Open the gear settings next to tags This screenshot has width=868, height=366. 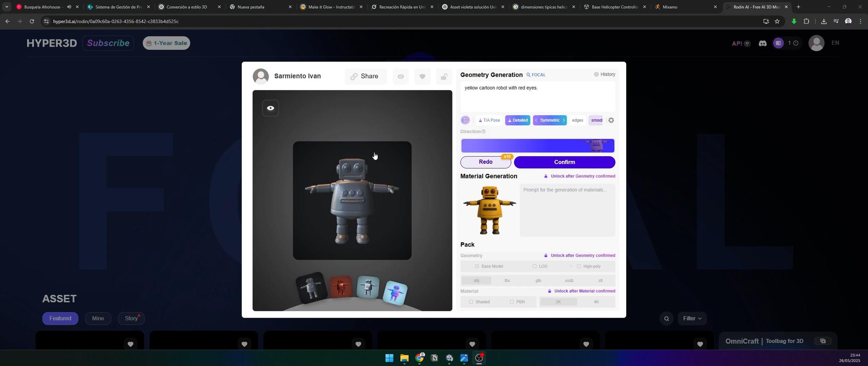[x=611, y=120]
